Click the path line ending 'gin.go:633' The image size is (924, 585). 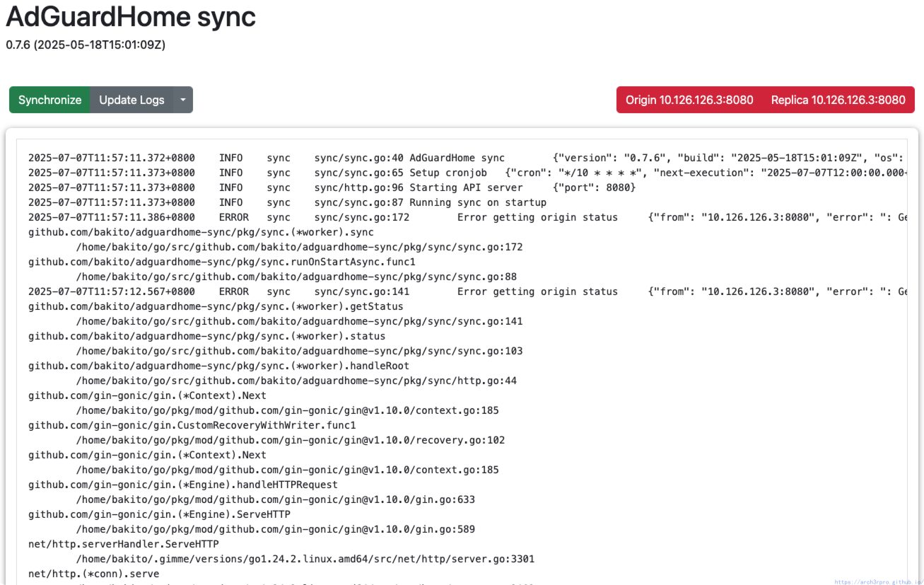pos(276,499)
